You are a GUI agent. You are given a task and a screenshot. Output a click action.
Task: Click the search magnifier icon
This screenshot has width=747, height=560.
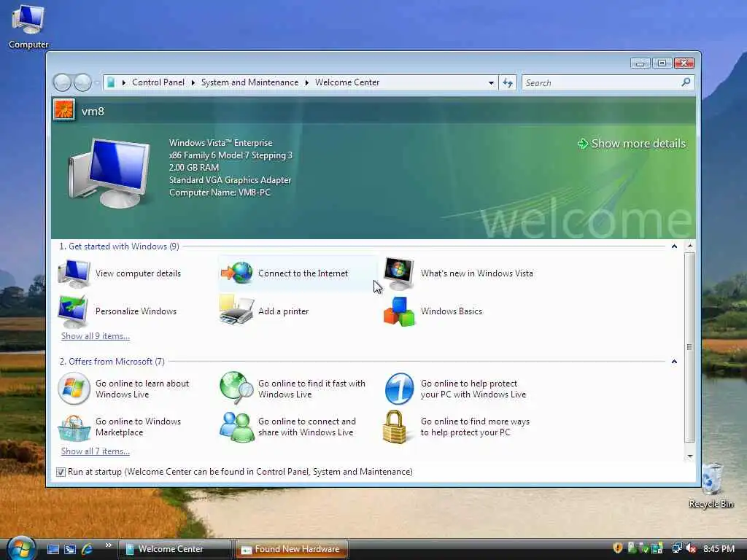[x=686, y=82]
